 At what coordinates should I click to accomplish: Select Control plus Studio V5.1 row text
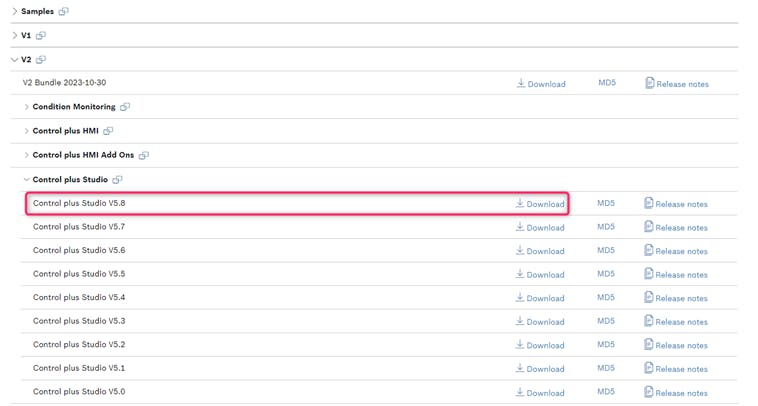pyautogui.click(x=79, y=368)
